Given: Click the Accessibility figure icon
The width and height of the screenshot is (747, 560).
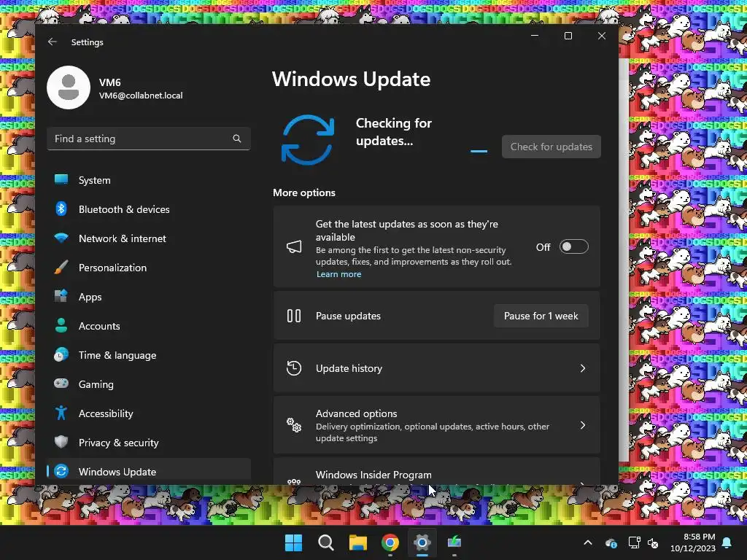Looking at the screenshot, I should click(x=61, y=413).
